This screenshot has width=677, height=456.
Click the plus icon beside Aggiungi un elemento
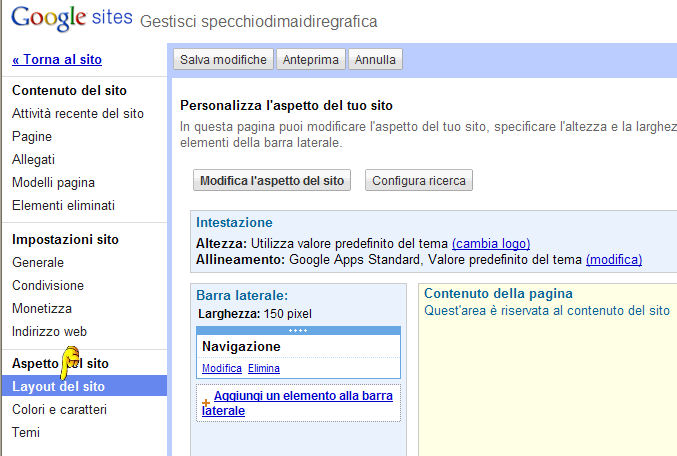(206, 401)
